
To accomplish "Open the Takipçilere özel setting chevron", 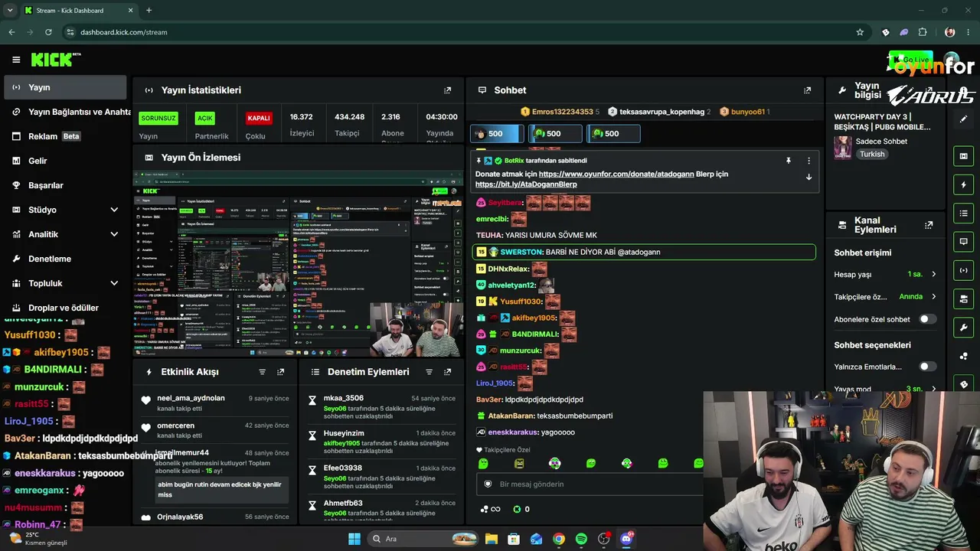I will pyautogui.click(x=934, y=296).
